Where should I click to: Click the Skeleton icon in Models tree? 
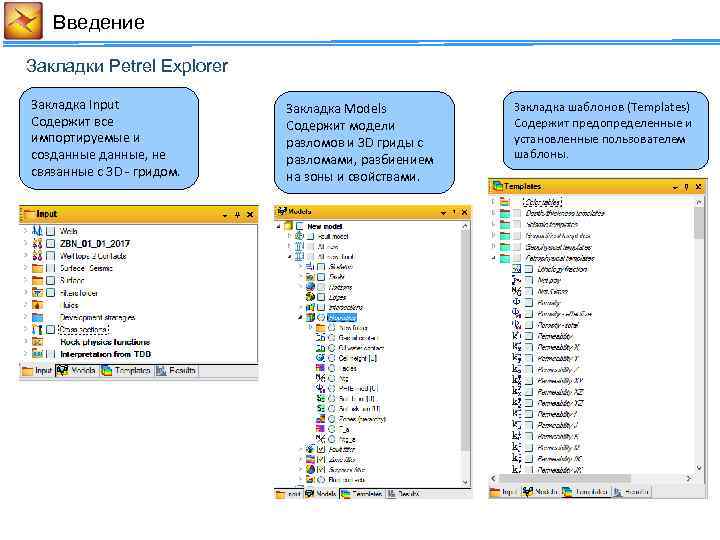point(310,266)
